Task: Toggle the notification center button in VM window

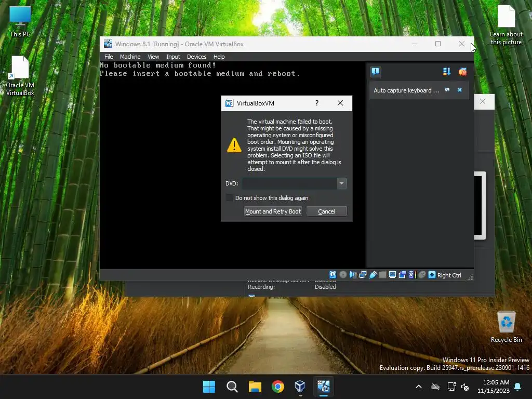Action: coord(375,71)
